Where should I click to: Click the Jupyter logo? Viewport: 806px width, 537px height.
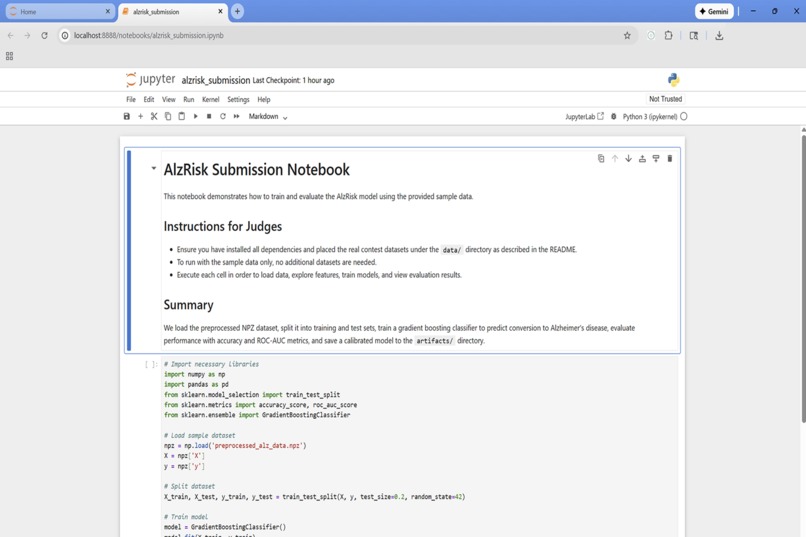pyautogui.click(x=150, y=80)
